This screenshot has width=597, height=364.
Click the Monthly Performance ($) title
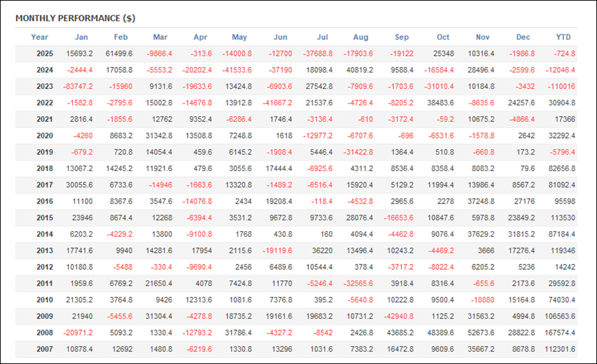(75, 18)
